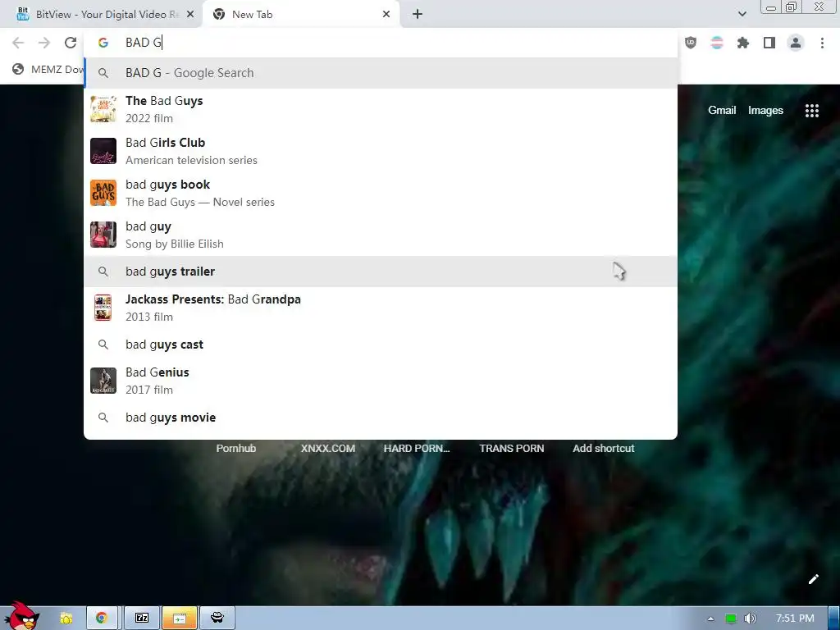Reload the current page
This screenshot has height=630, width=840.
71,43
